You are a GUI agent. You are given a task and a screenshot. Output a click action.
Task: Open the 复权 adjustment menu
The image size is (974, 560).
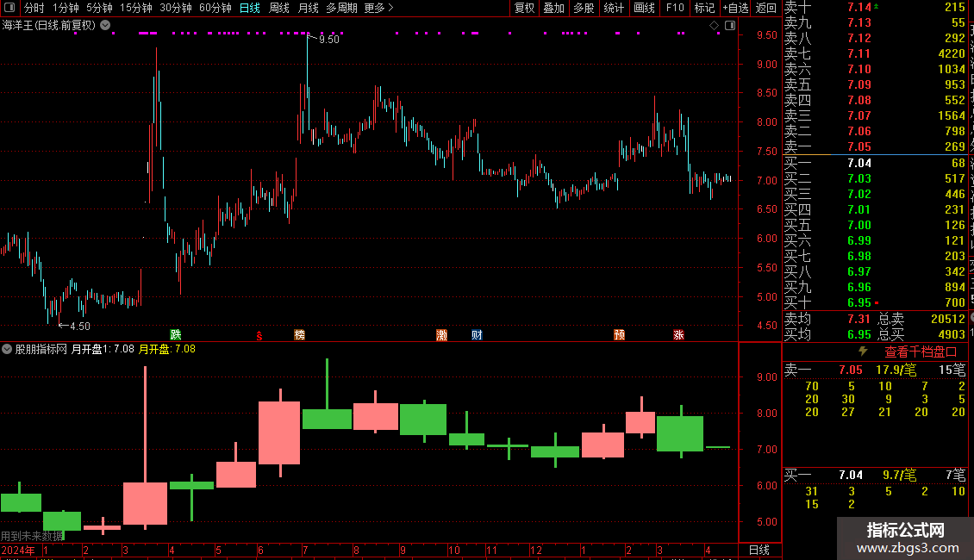pos(524,8)
